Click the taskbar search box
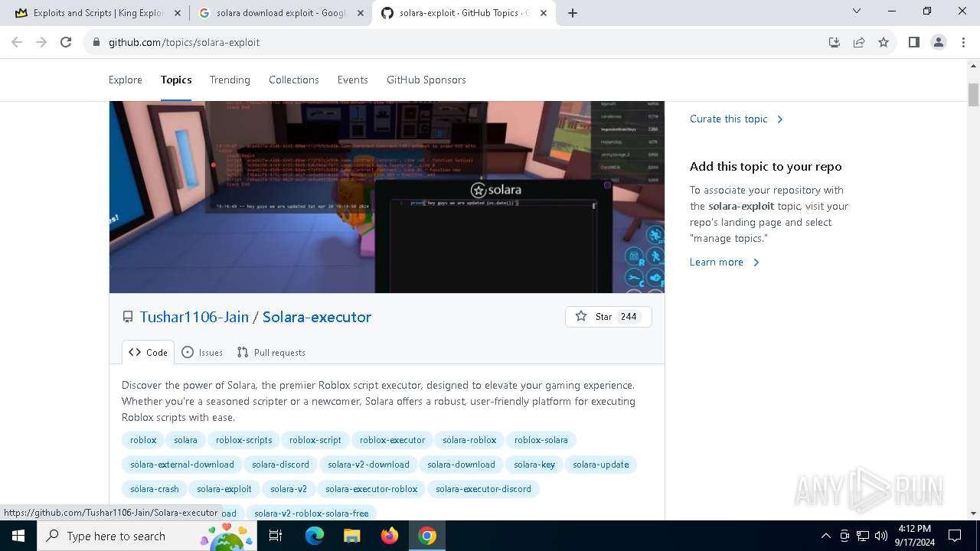Screen dimensions: 980x551 tap(147, 536)
